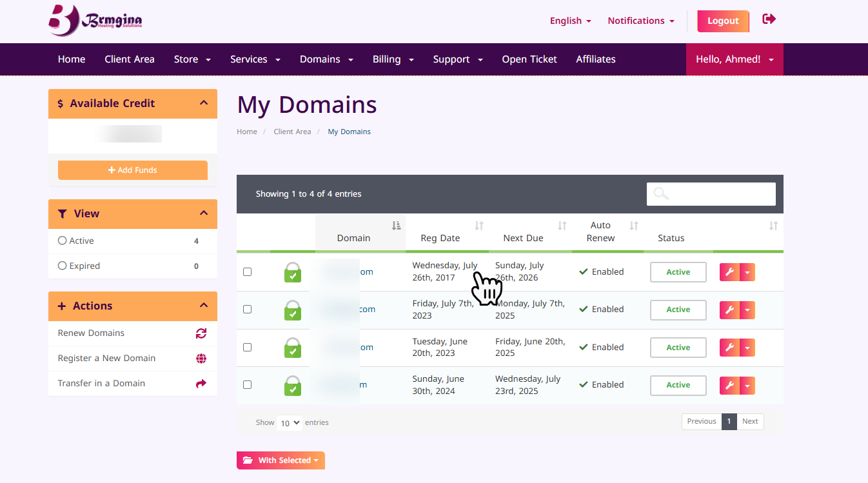Click the green lock icon for June 30th, 2024 domain
This screenshot has height=483, width=868.
pyautogui.click(x=293, y=385)
